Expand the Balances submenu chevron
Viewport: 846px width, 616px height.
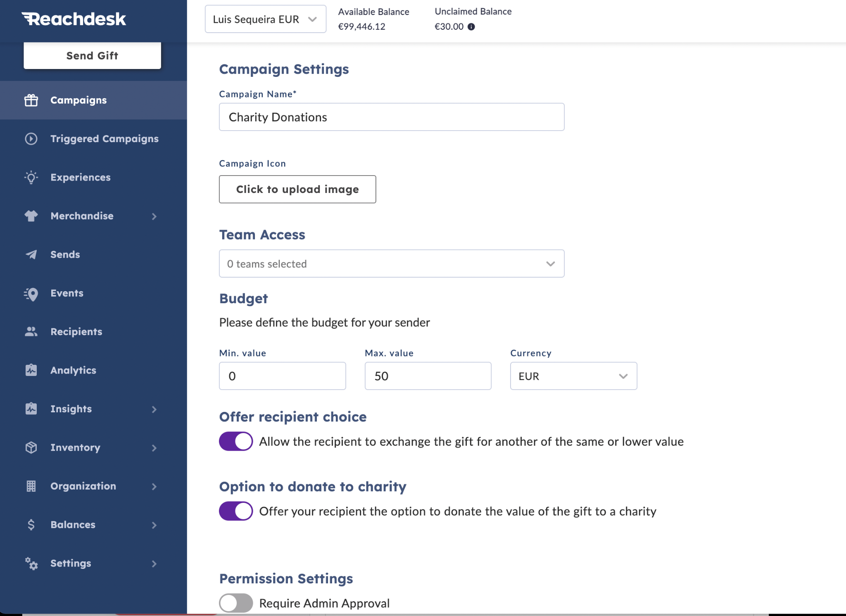coord(154,525)
